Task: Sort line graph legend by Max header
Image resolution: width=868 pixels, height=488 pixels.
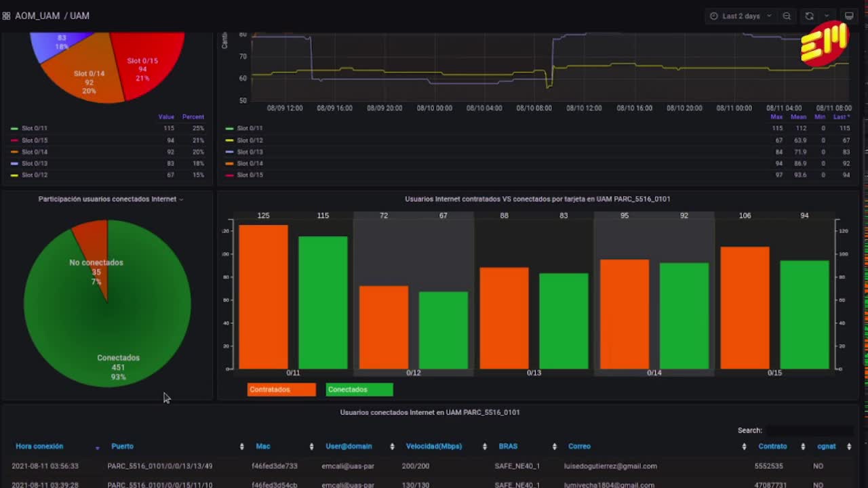Action: pyautogui.click(x=776, y=117)
